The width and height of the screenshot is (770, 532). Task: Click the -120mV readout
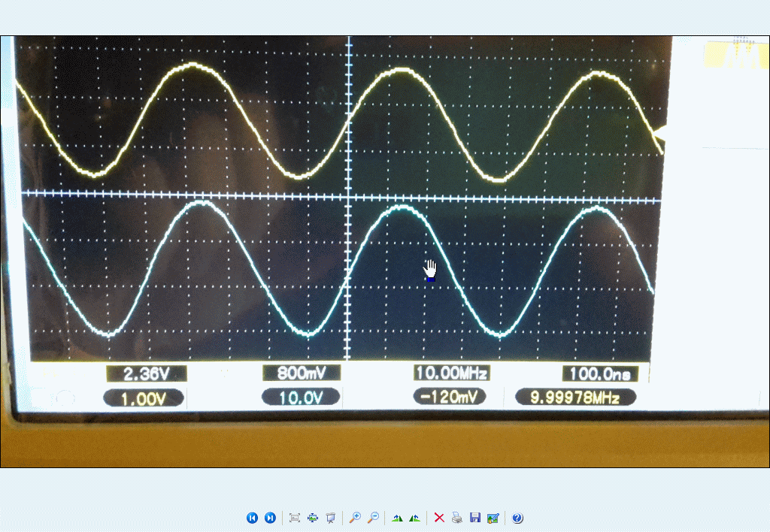(449, 397)
